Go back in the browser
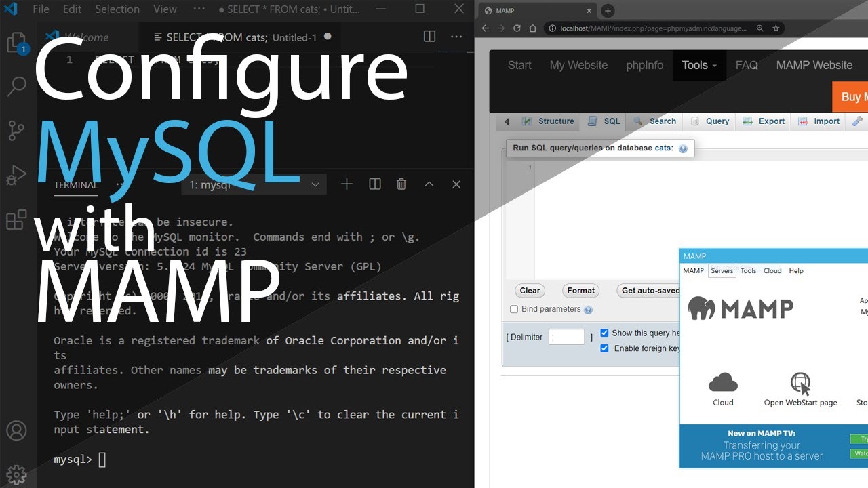The height and width of the screenshot is (488, 868). (485, 28)
